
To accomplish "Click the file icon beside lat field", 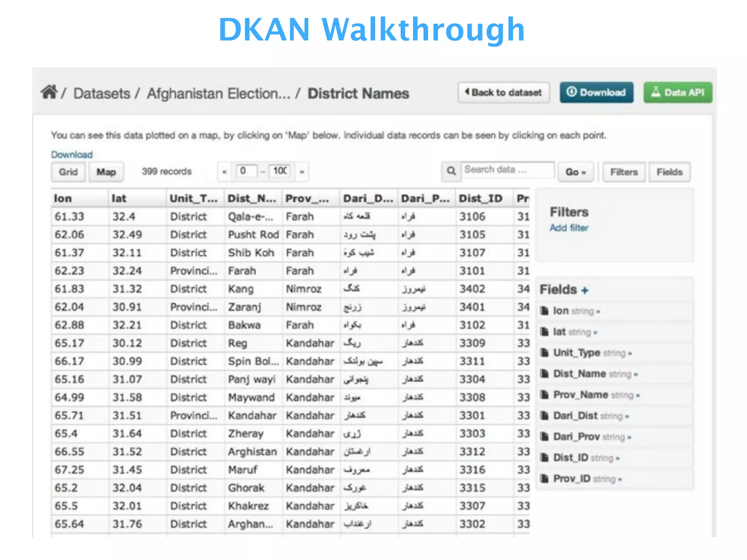I will point(544,332).
